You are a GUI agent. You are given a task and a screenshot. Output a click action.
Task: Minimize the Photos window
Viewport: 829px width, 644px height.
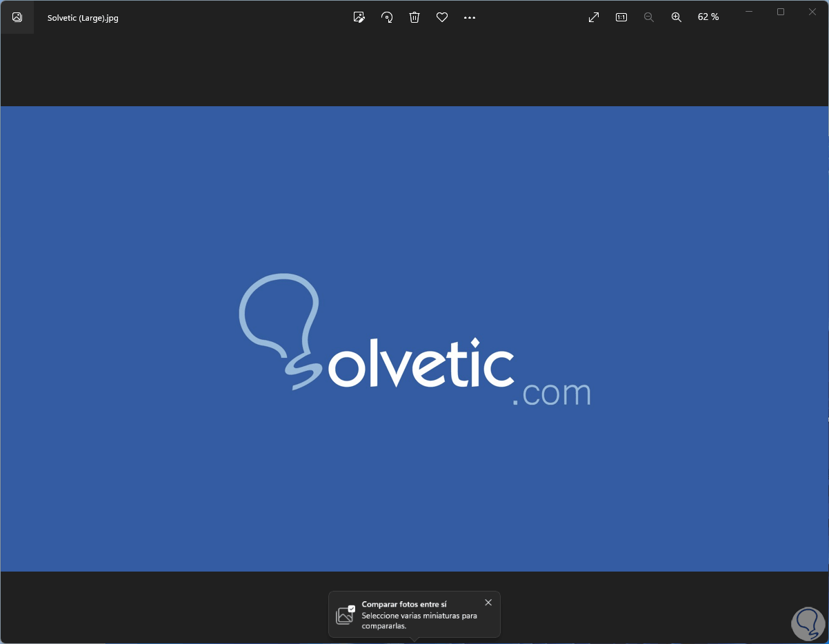pos(749,12)
